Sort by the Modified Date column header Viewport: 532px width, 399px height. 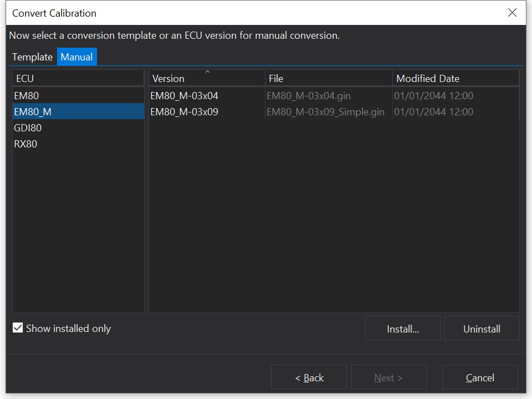point(455,78)
